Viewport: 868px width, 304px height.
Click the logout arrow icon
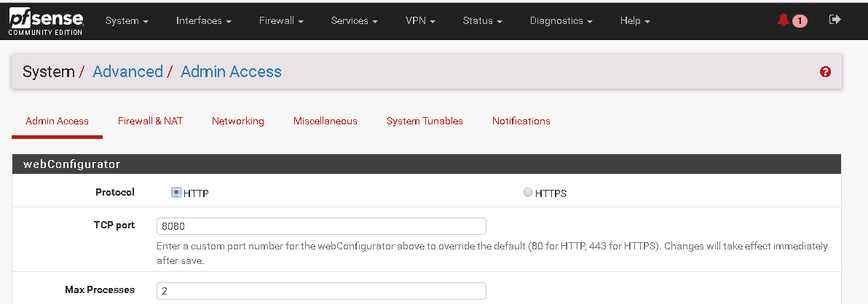[x=835, y=20]
